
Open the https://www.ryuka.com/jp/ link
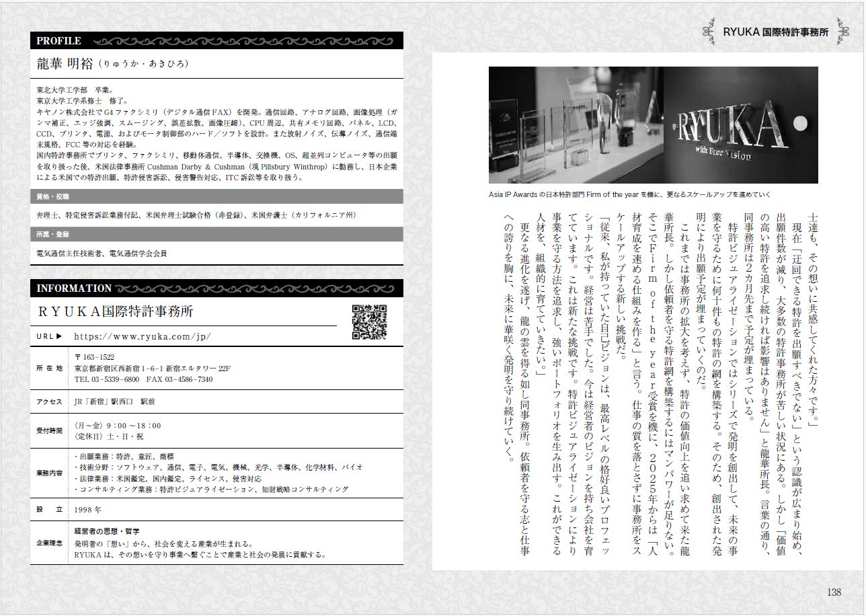(x=143, y=336)
